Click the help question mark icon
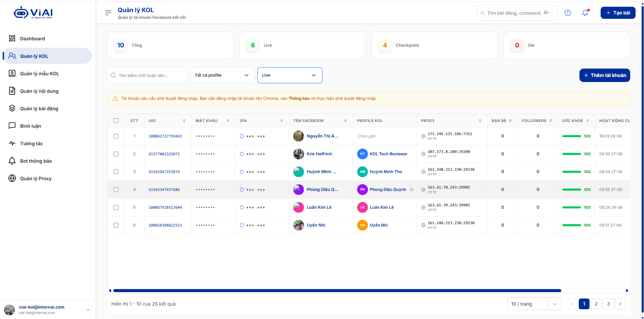644x319 pixels. [568, 13]
